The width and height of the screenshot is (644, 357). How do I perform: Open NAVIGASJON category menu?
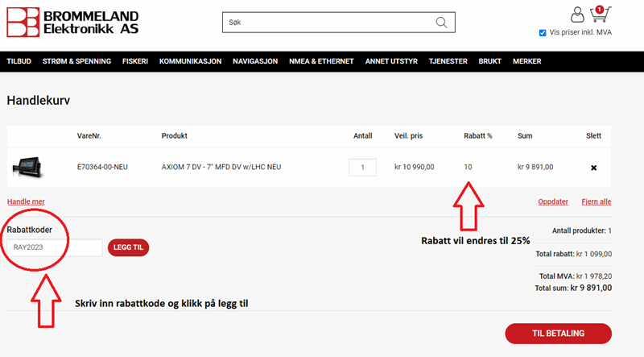255,61
